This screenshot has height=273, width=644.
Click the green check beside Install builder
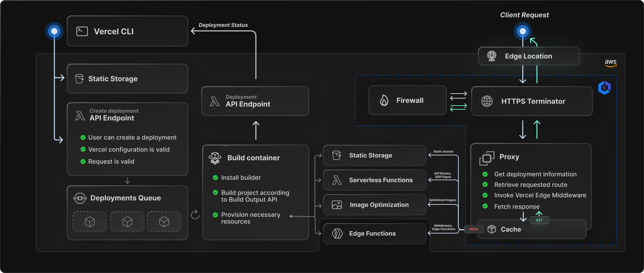(215, 178)
